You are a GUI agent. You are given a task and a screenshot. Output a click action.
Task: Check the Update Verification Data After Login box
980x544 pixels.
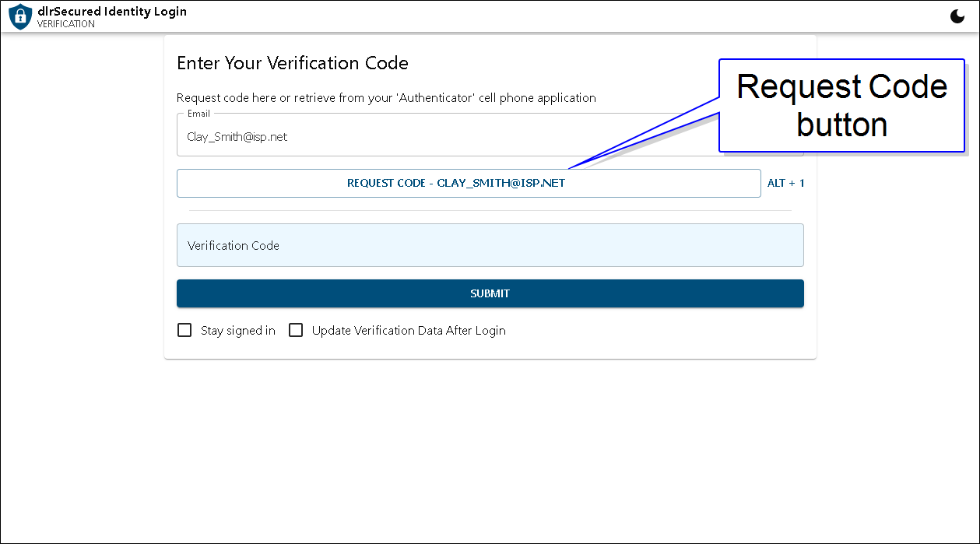click(x=296, y=330)
